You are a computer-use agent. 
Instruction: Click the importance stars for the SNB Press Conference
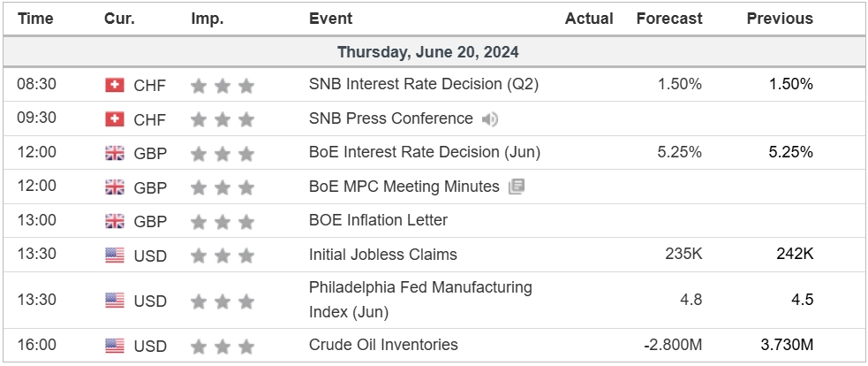tap(222, 119)
